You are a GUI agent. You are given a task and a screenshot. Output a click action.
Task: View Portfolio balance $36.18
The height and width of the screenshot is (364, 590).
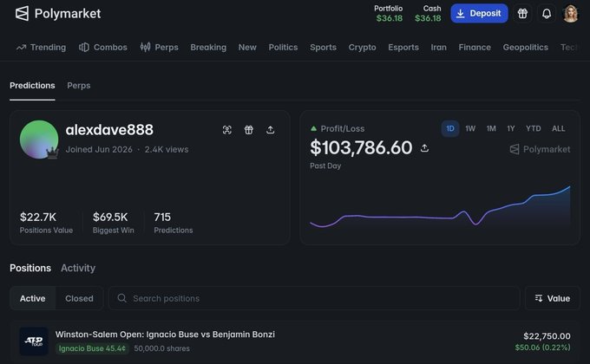(x=389, y=14)
